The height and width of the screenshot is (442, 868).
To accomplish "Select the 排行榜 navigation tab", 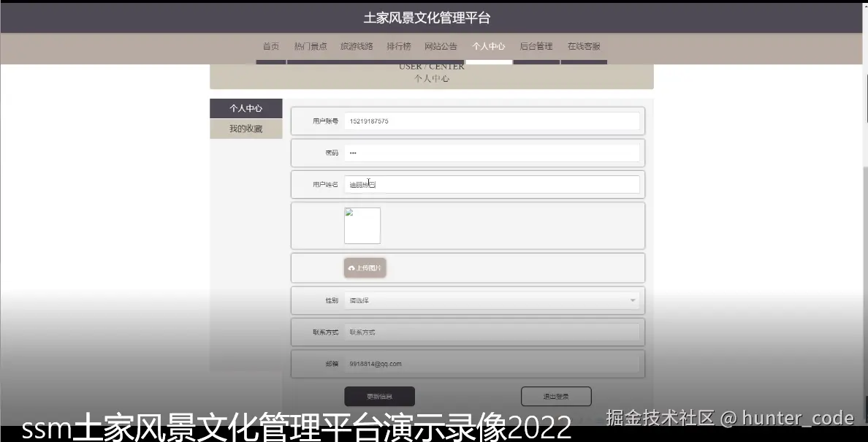I will point(399,47).
